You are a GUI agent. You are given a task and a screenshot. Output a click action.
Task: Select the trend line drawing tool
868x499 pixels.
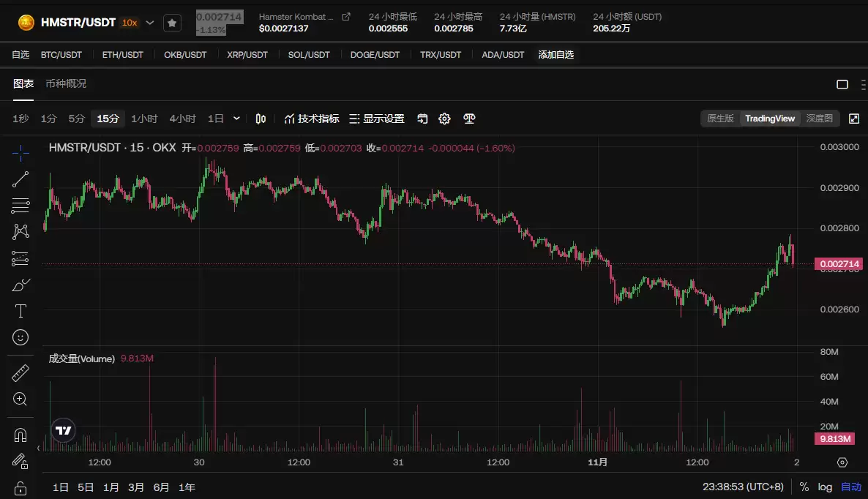(20, 179)
